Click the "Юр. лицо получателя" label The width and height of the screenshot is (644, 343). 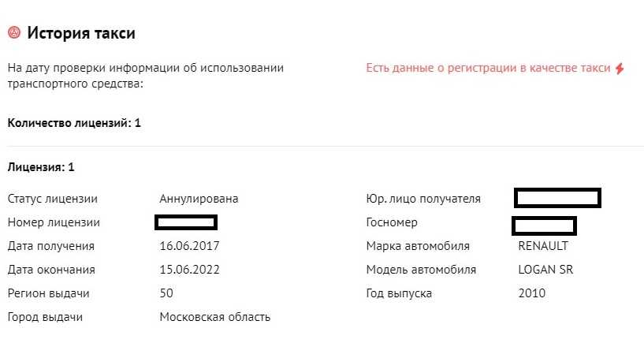[x=423, y=199]
